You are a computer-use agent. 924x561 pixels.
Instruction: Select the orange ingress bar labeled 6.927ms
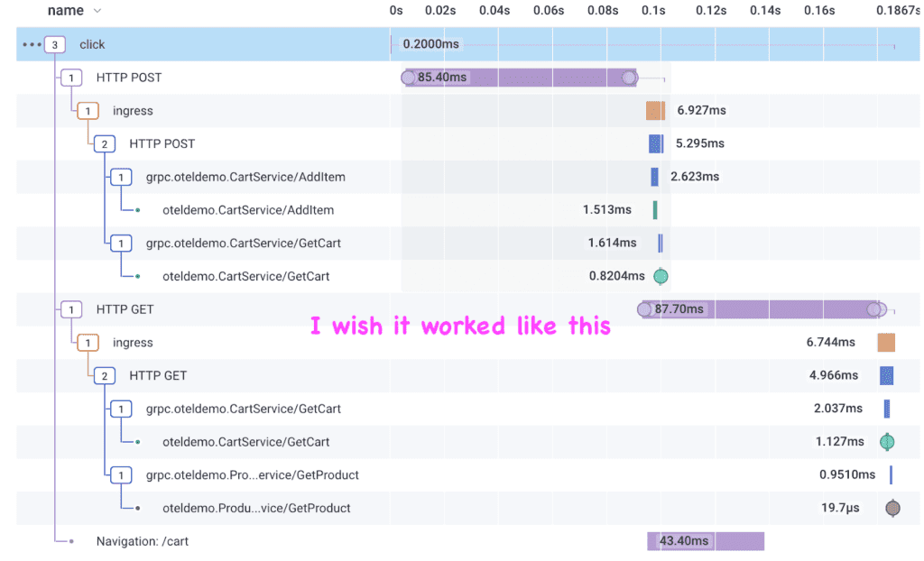[x=655, y=111]
